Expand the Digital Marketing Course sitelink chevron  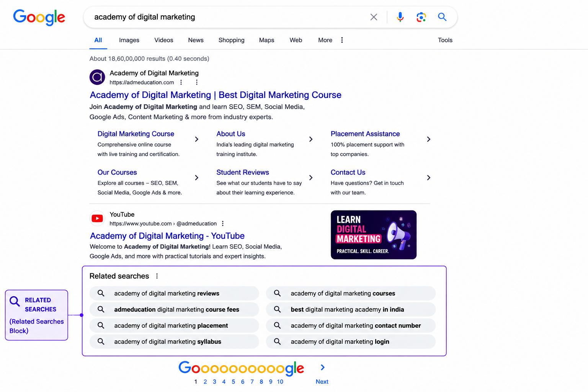click(x=196, y=139)
